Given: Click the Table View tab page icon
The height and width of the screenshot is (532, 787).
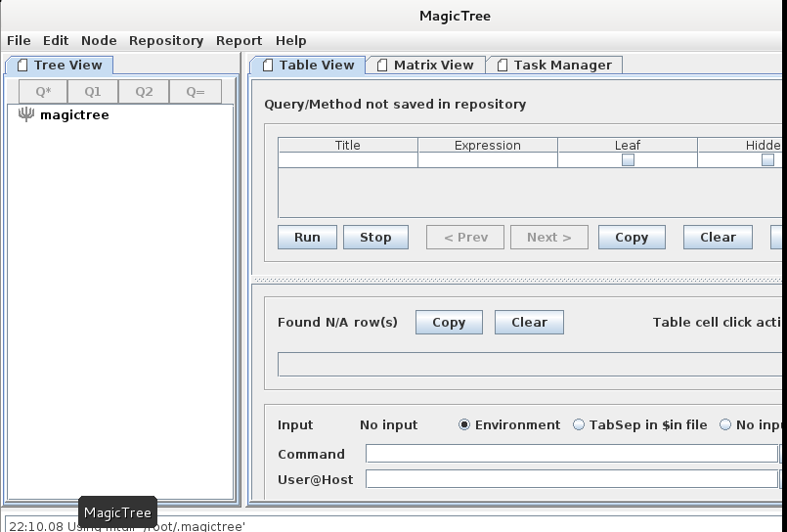Looking at the screenshot, I should [268, 66].
